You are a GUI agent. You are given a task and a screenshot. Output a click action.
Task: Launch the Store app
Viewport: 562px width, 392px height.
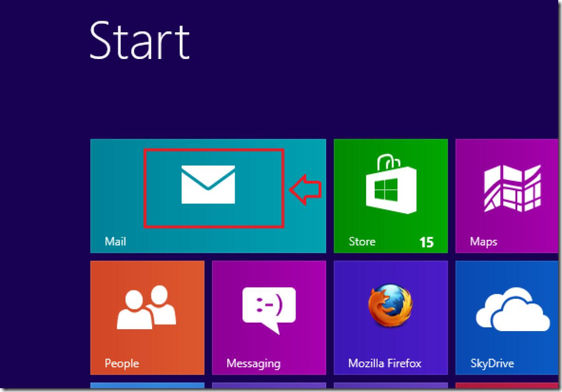[391, 197]
